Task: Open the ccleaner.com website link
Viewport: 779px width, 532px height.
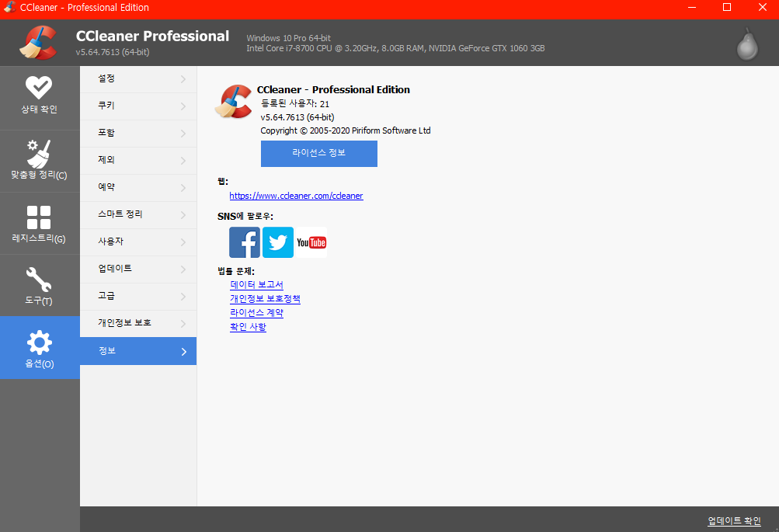Action: tap(296, 196)
